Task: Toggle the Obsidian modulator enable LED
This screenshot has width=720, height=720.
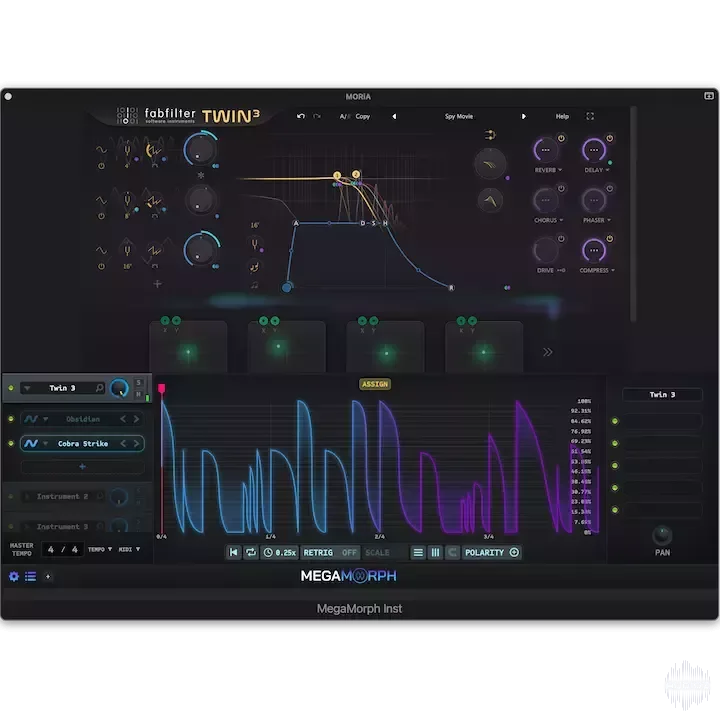Action: click(x=11, y=419)
